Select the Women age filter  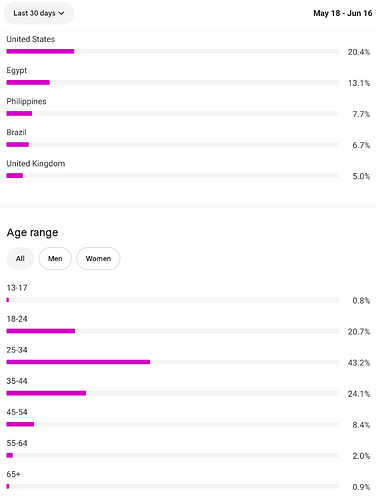pyautogui.click(x=98, y=258)
